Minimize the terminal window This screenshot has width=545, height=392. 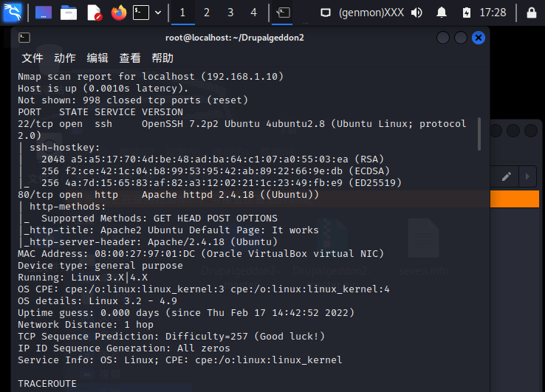coord(443,38)
